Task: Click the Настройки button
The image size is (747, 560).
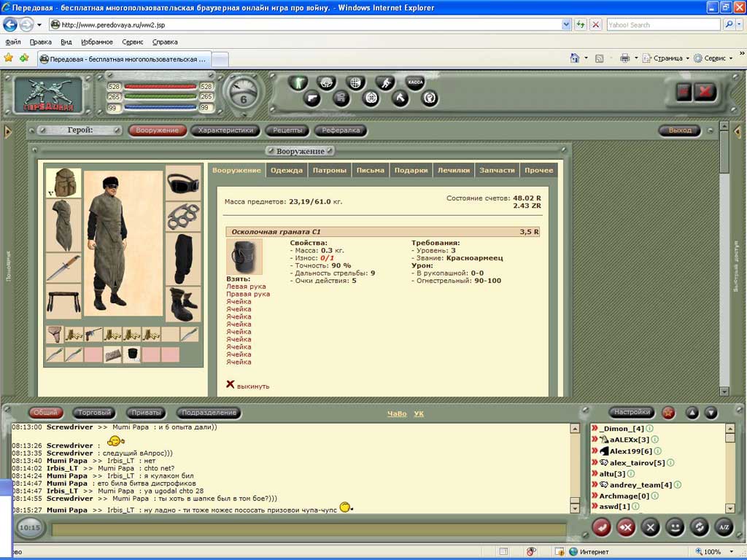Action: (x=632, y=413)
